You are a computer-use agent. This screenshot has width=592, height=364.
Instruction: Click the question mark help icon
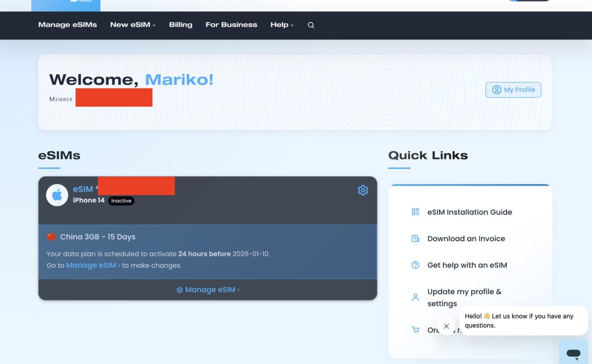coord(415,265)
